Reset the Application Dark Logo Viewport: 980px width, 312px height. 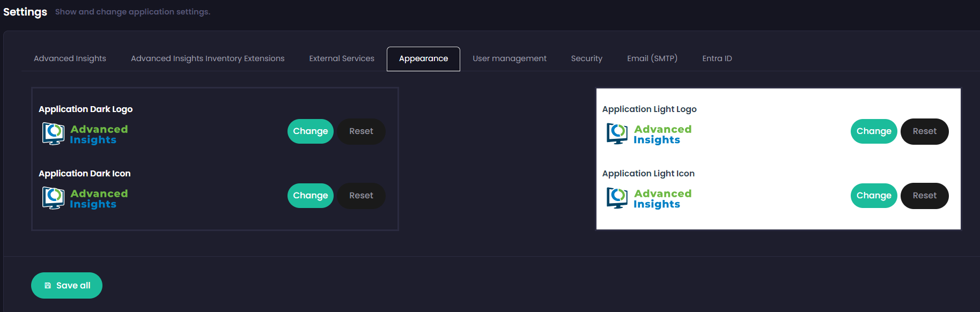click(x=361, y=131)
